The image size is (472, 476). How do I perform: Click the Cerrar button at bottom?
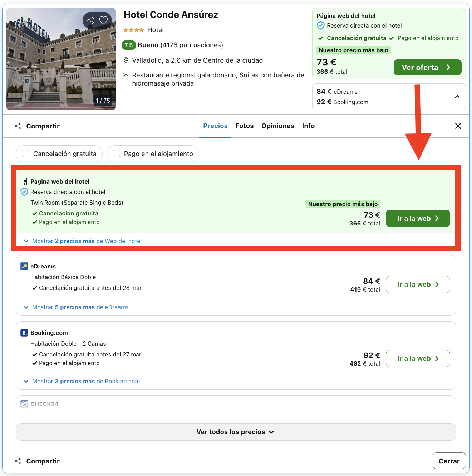[449, 461]
